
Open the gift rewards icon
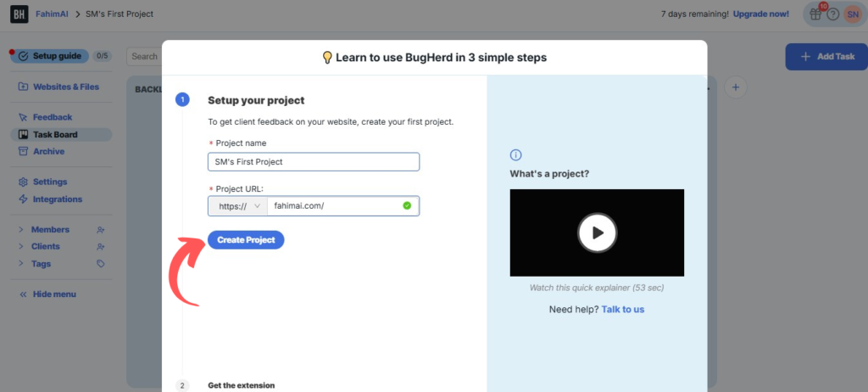click(815, 14)
